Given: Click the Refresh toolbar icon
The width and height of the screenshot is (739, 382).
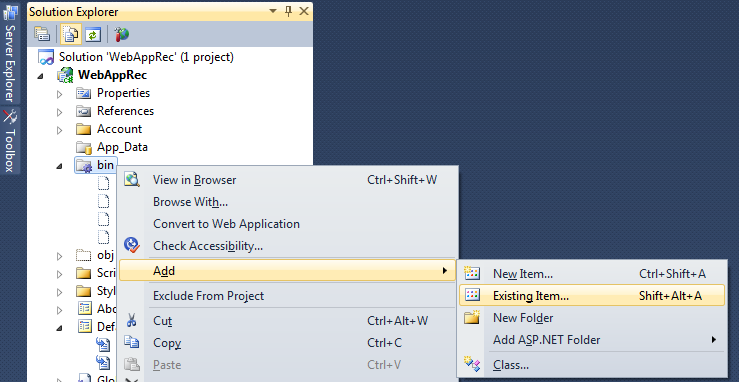Looking at the screenshot, I should coord(93,34).
